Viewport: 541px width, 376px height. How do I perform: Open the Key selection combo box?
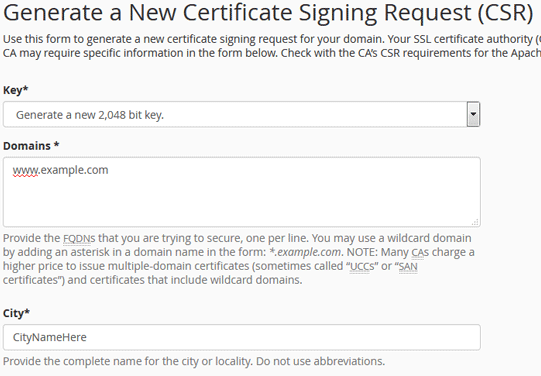(x=242, y=115)
